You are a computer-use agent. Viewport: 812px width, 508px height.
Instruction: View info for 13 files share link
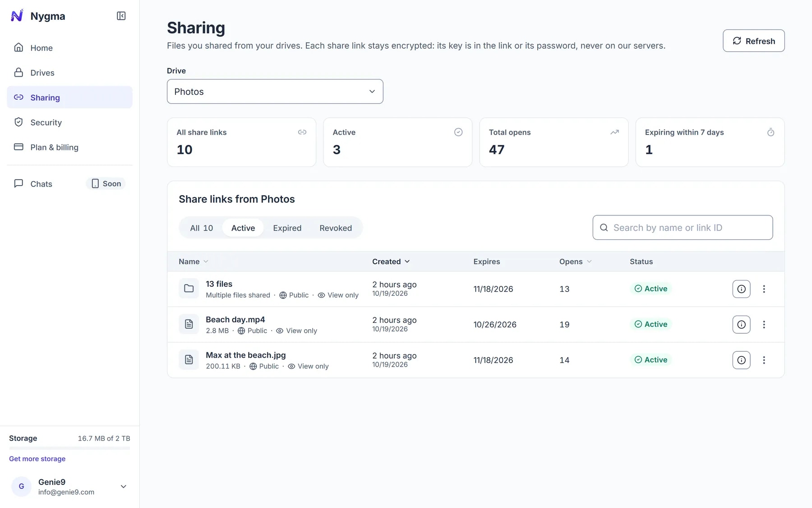pyautogui.click(x=741, y=289)
